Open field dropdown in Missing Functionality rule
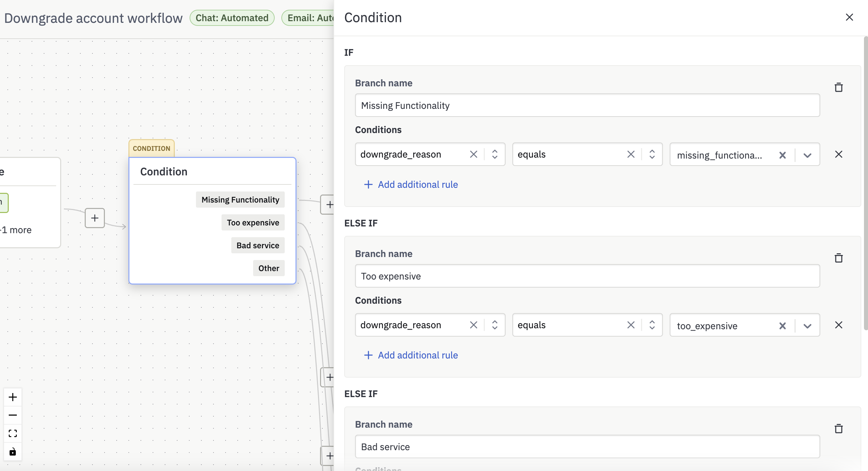 point(495,154)
